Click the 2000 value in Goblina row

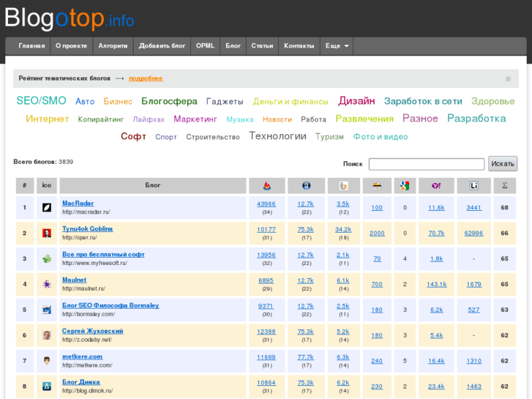(377, 233)
